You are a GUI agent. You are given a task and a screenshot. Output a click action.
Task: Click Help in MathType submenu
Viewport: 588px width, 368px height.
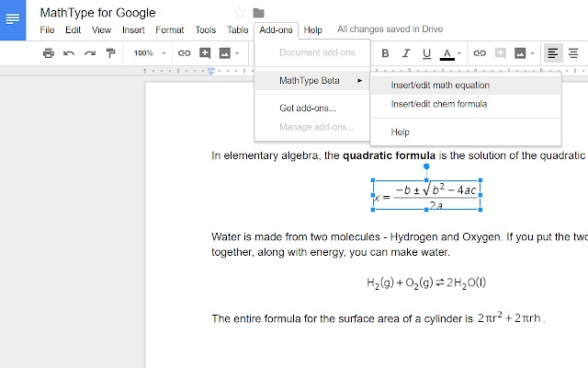click(x=400, y=132)
